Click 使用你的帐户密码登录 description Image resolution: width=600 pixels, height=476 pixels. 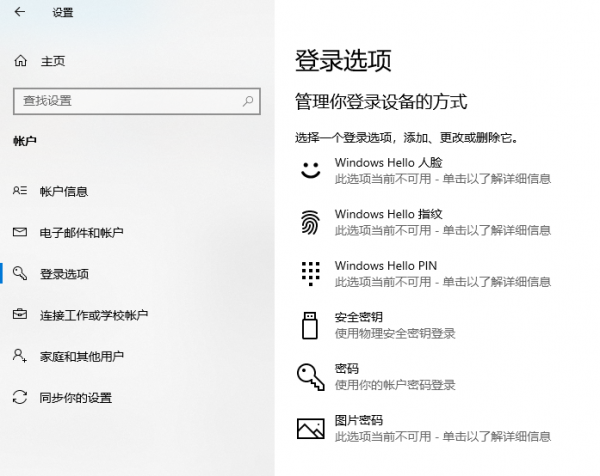pyautogui.click(x=395, y=385)
